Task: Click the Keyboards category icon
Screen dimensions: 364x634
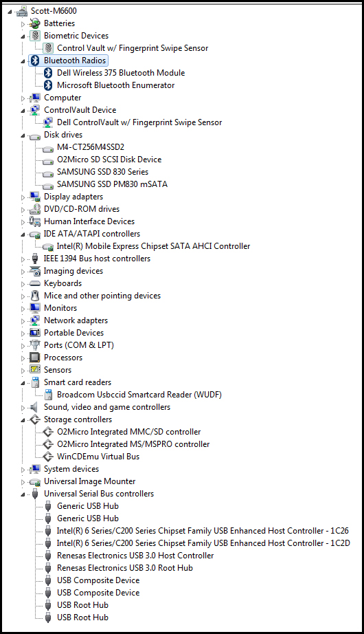Action: [35, 283]
